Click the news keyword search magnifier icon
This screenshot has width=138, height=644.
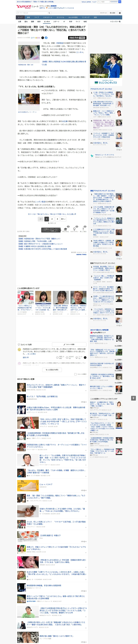click(x=49, y=13)
